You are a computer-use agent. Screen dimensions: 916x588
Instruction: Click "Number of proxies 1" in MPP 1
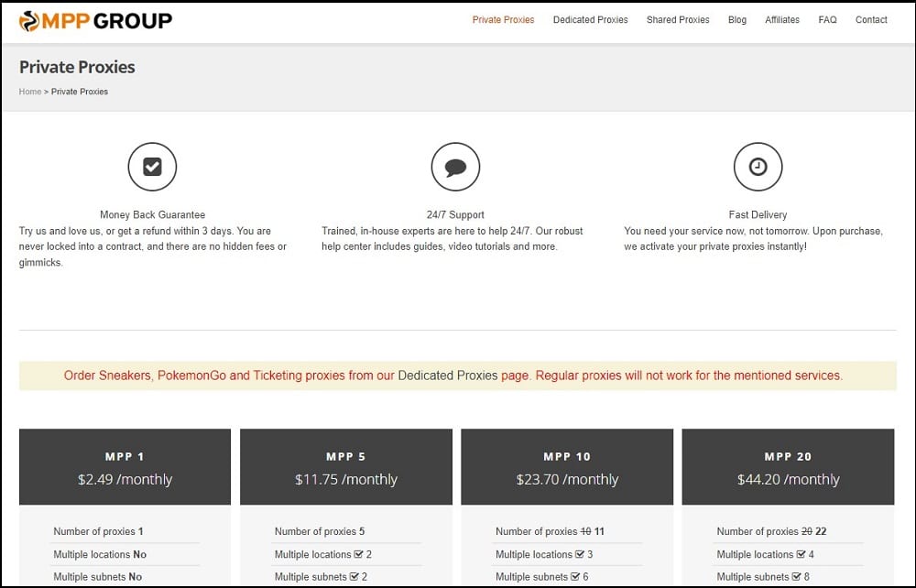click(98, 531)
